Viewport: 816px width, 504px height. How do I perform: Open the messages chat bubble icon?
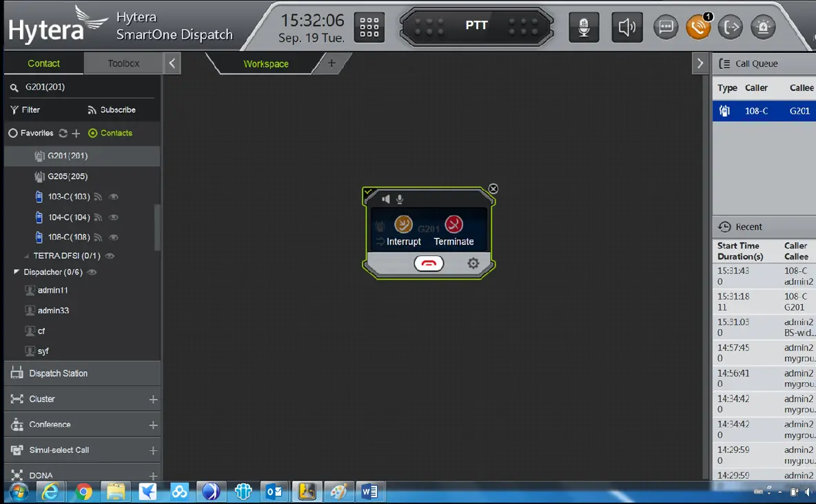click(666, 28)
